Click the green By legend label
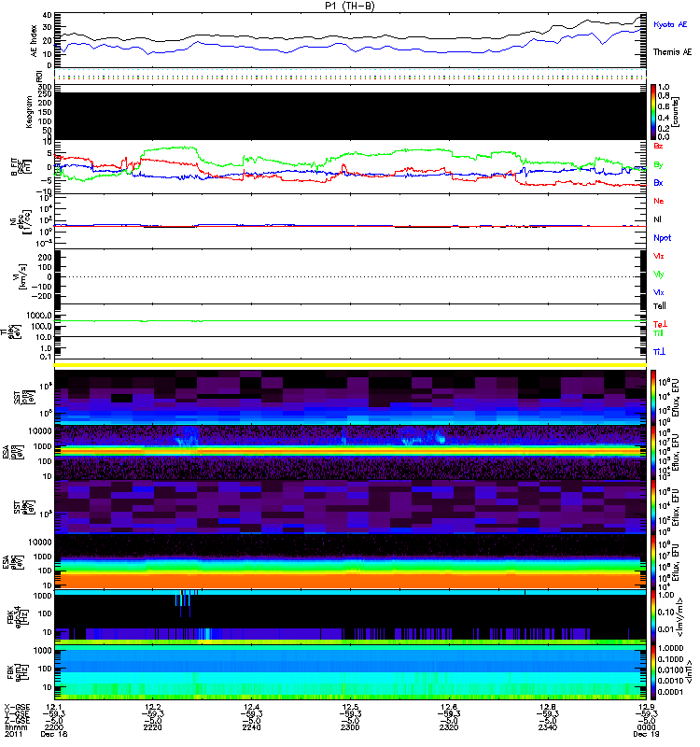The image size is (700, 747). (x=658, y=165)
